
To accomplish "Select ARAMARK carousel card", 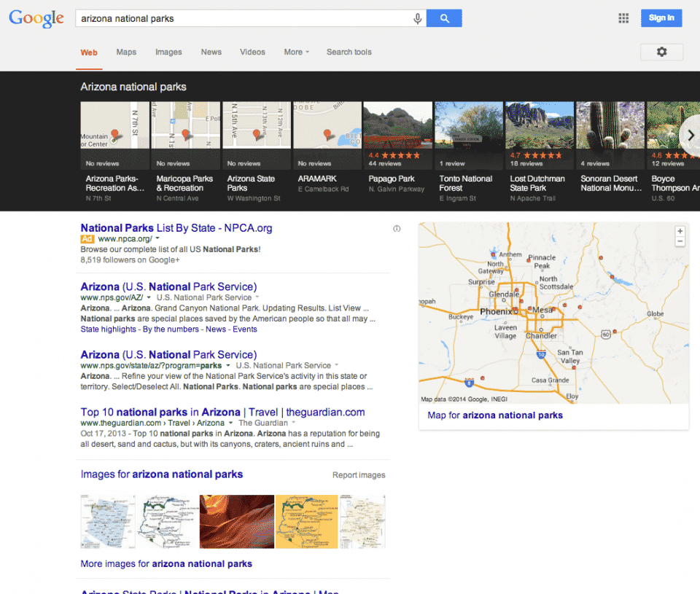I will pos(327,148).
